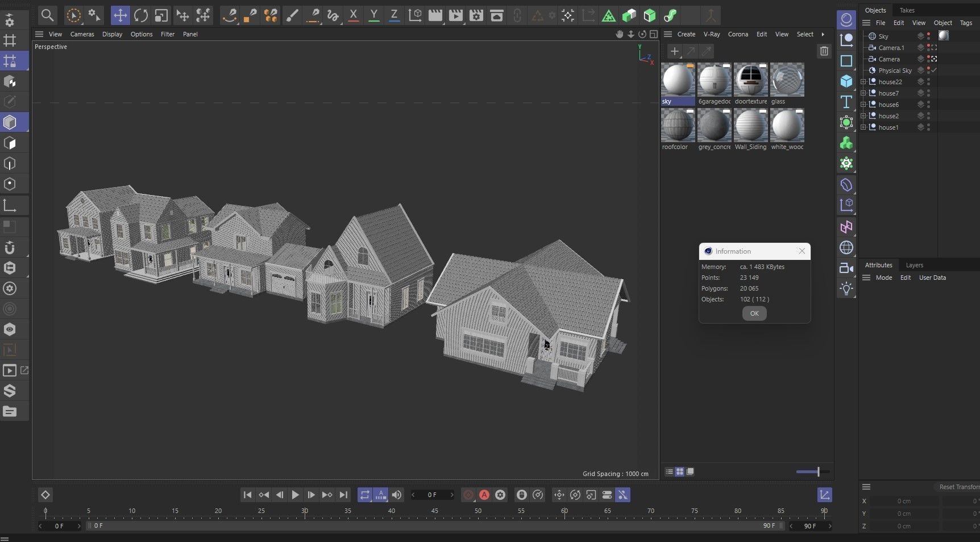The height and width of the screenshot is (542, 980).
Task: Expand the house2 object tree
Action: [863, 116]
